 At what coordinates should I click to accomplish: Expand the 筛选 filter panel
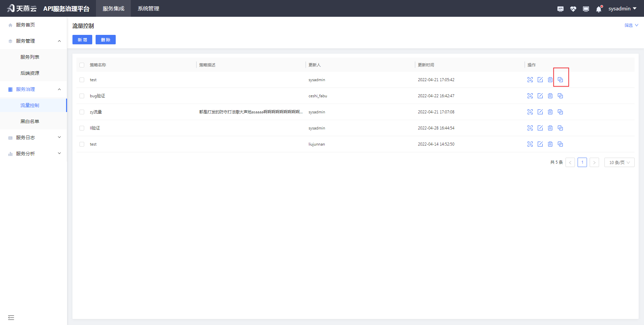point(631,25)
